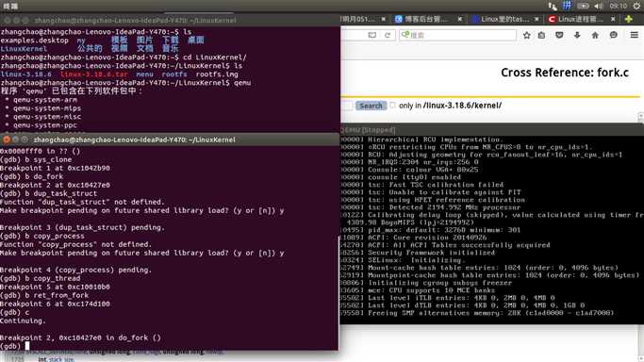Click 'qemu-system-arm' in the back terminal
Image resolution: width=644 pixels, height=362 pixels.
pos(44,100)
